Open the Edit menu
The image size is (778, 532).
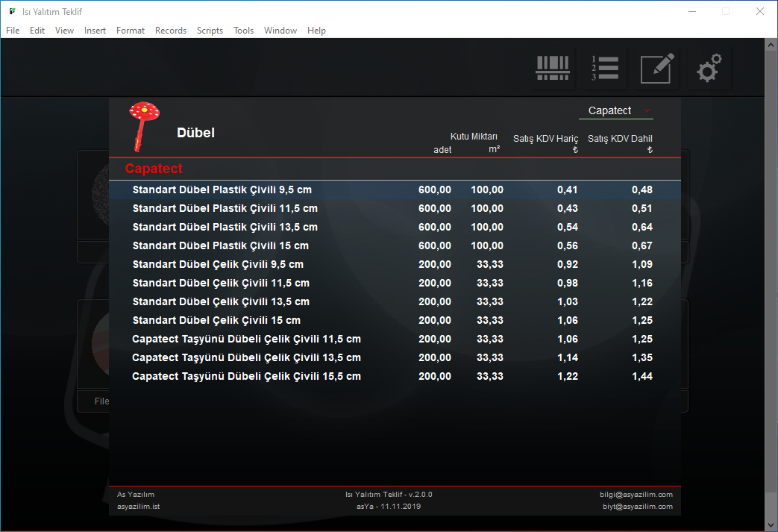(37, 31)
